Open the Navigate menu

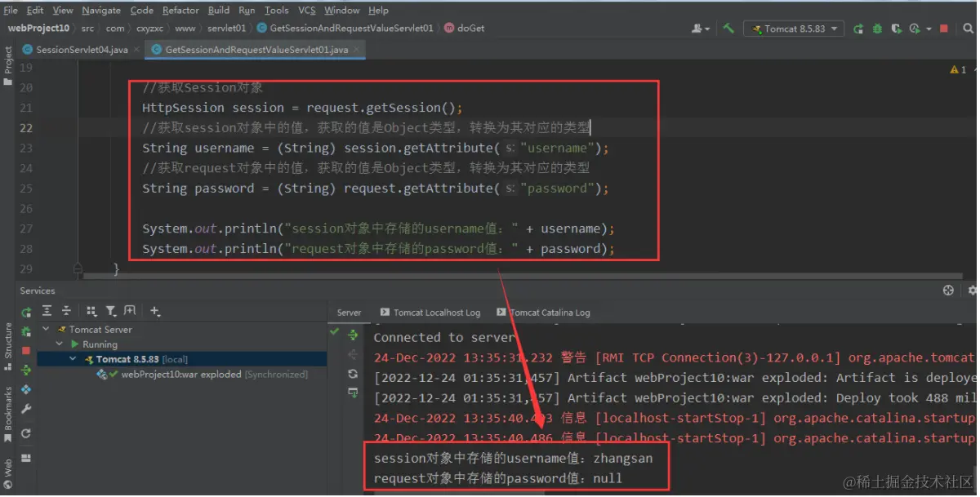101,11
